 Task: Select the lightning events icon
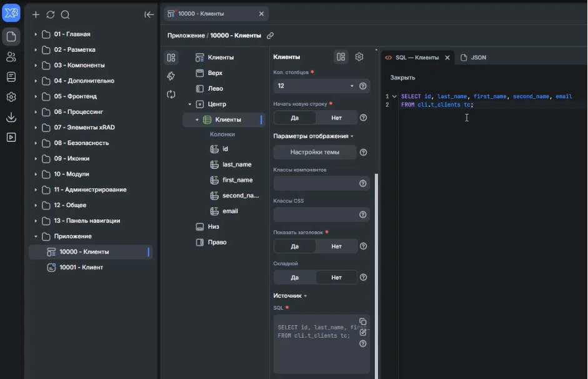click(171, 76)
